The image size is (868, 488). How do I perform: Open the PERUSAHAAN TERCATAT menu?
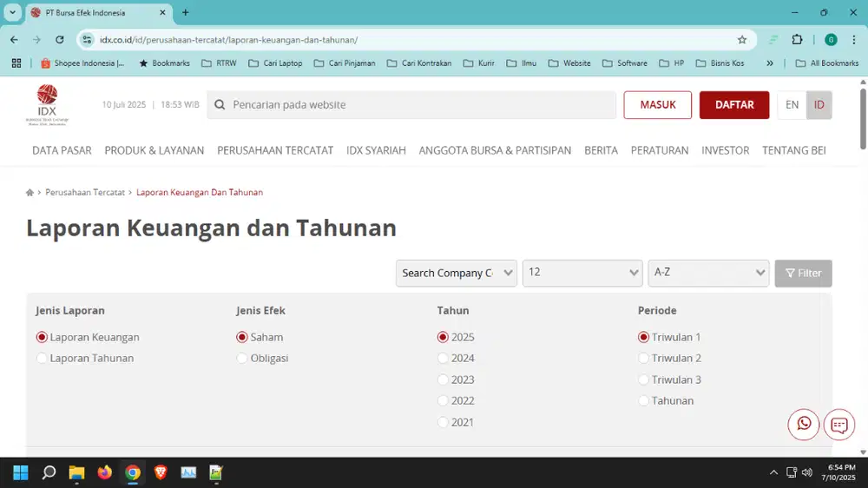coord(275,151)
